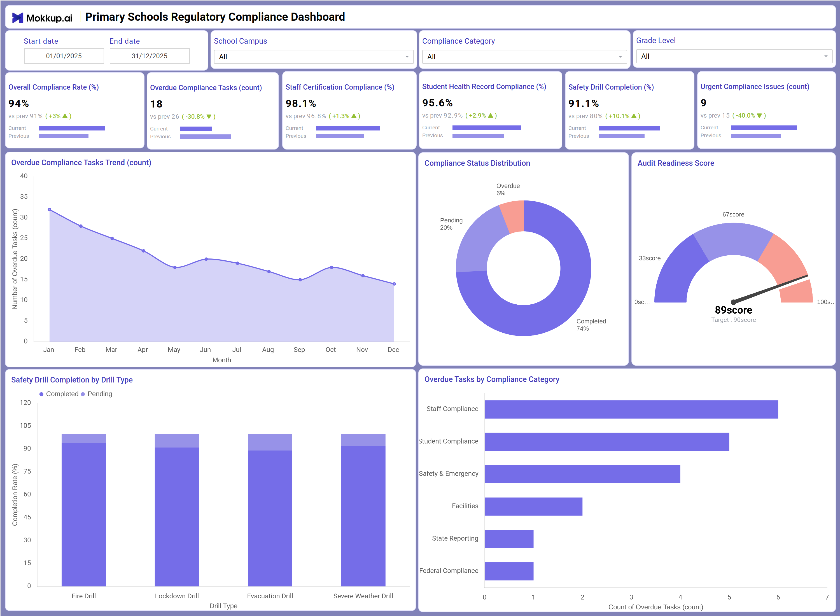Click the Oct data point on trend line
Screen dimensions: 840x616
coord(332,267)
